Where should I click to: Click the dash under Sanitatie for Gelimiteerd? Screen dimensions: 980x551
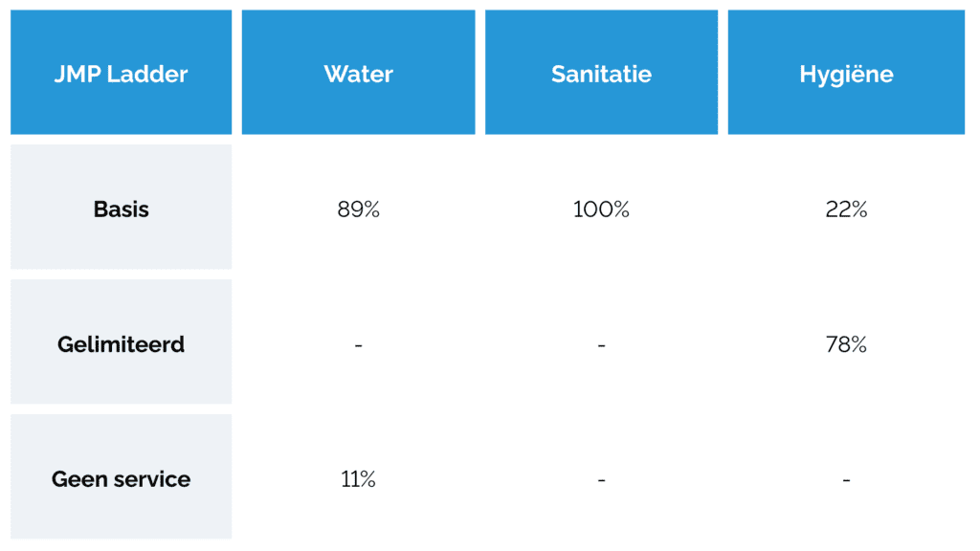[x=601, y=345]
